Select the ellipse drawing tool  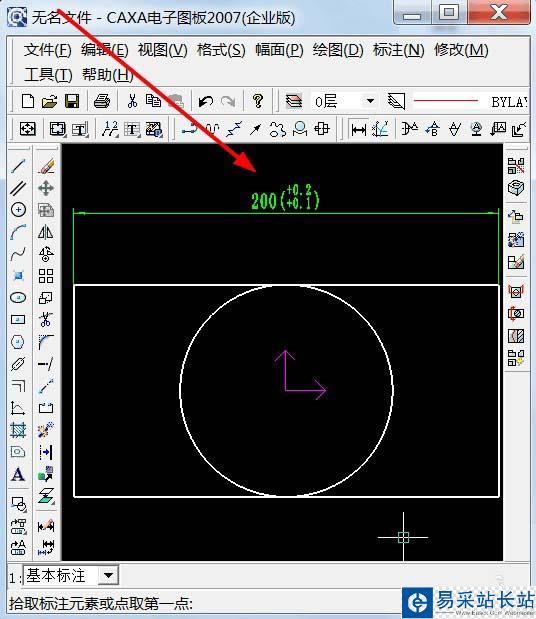coord(18,297)
